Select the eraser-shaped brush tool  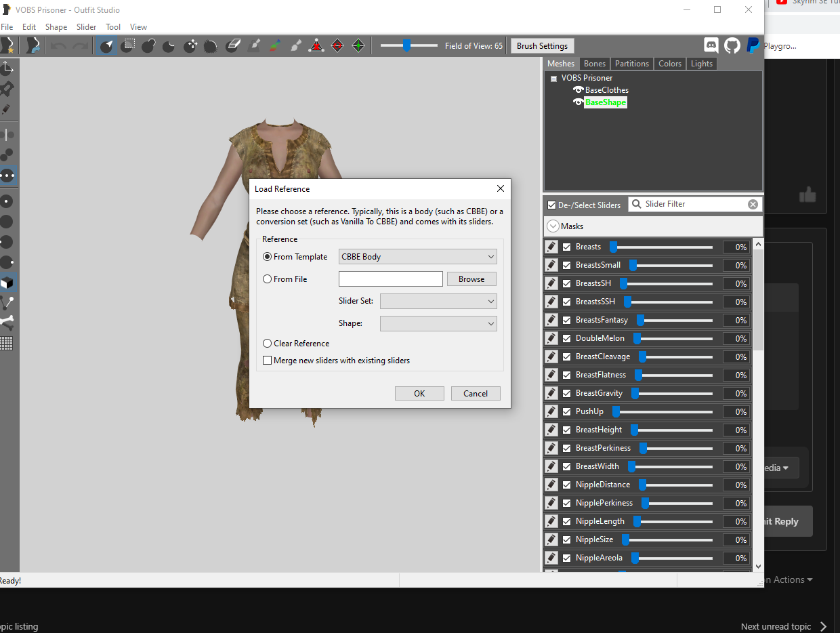pyautogui.click(x=232, y=45)
